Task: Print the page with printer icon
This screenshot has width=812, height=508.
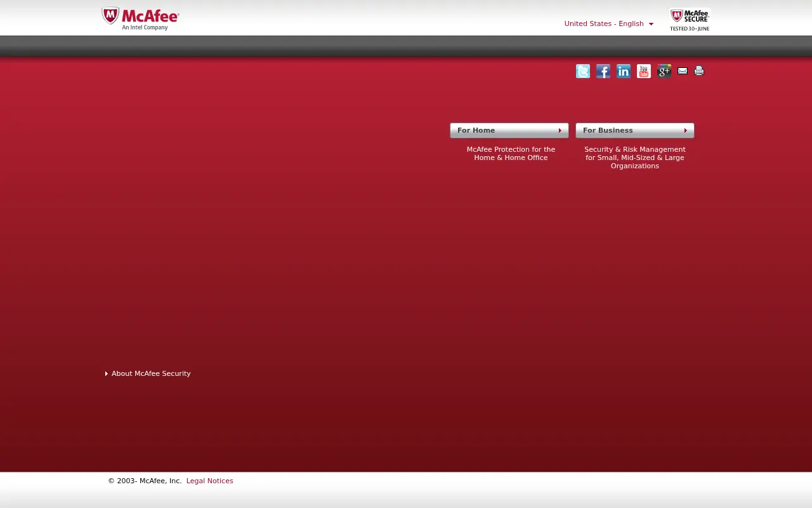Action: coord(699,71)
